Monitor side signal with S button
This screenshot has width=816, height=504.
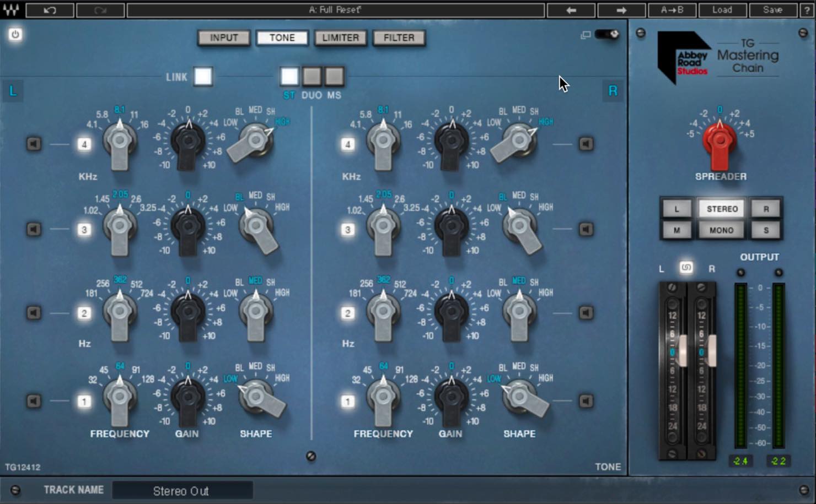point(766,230)
